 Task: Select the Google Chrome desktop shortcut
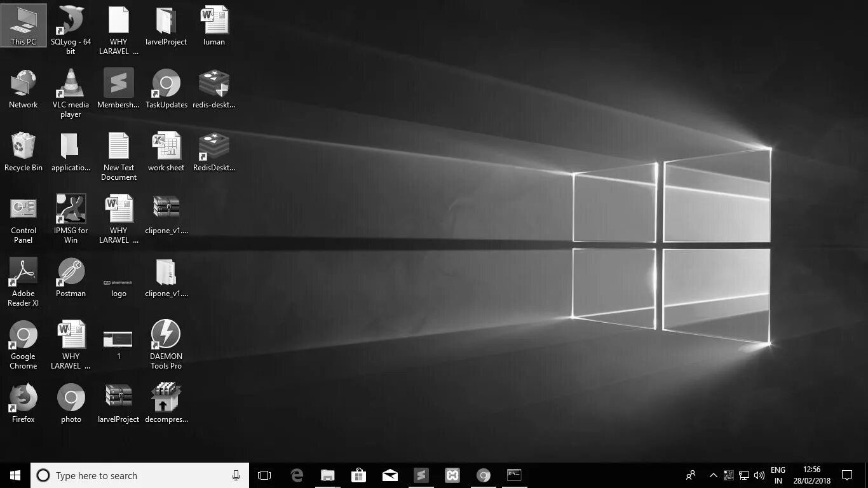coord(24,344)
